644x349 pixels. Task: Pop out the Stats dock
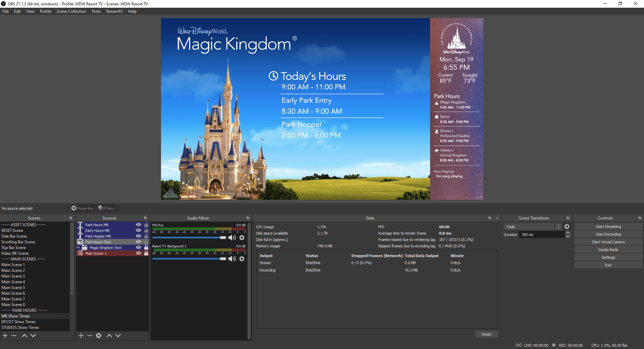(490, 218)
